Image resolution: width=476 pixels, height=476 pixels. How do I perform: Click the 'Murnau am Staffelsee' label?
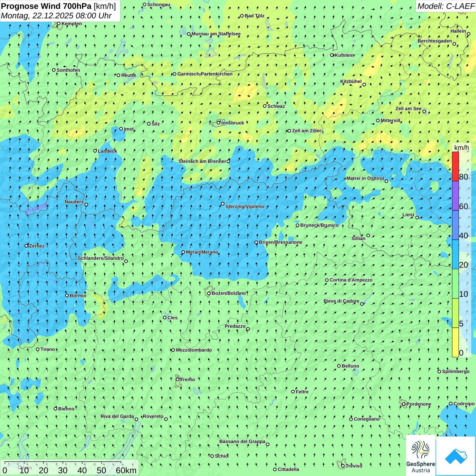[216, 34]
